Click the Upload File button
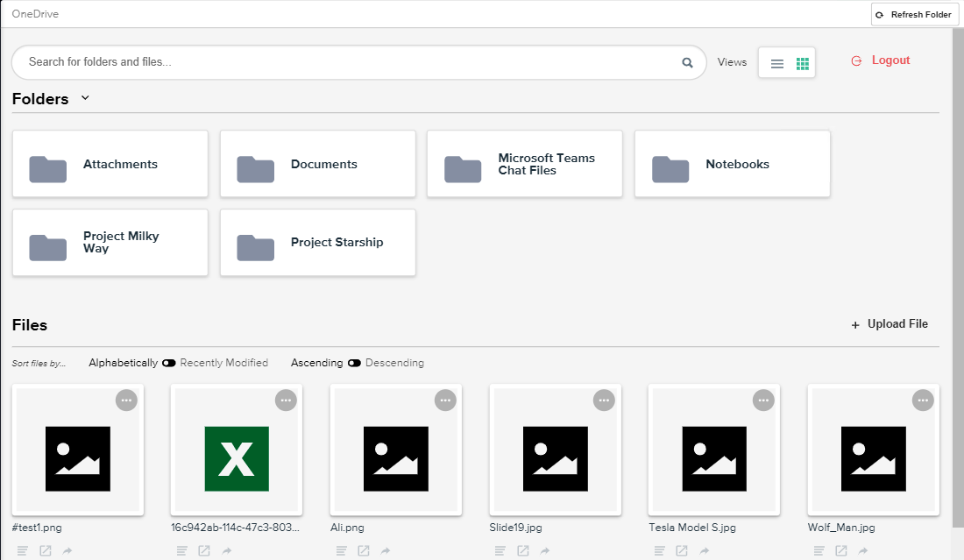Image resolution: width=964 pixels, height=560 pixels. coord(890,324)
